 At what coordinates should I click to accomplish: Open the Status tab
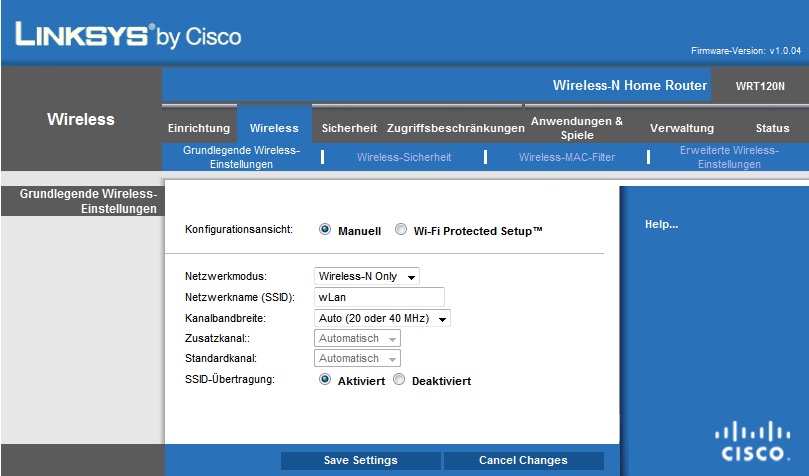pos(772,128)
